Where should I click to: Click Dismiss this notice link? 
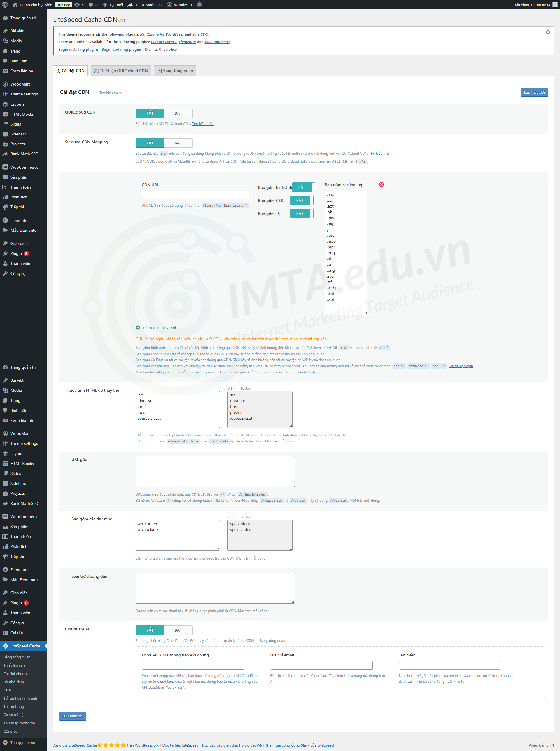[x=161, y=50]
